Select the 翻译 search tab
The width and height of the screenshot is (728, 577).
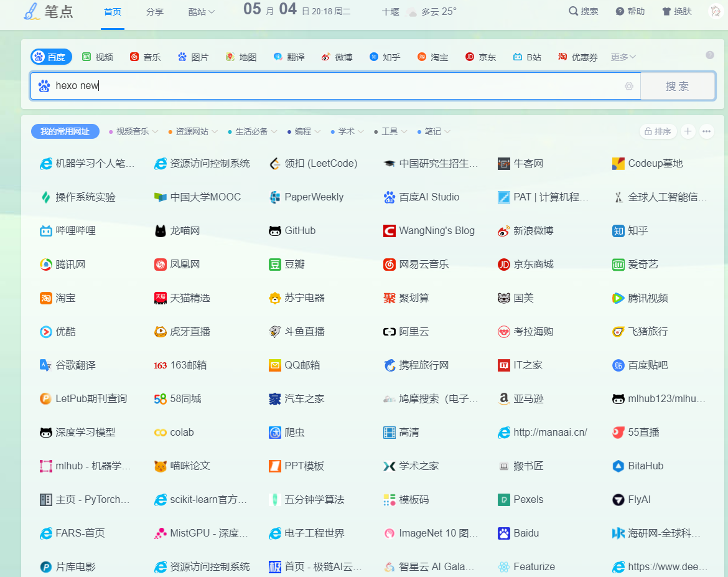point(289,57)
